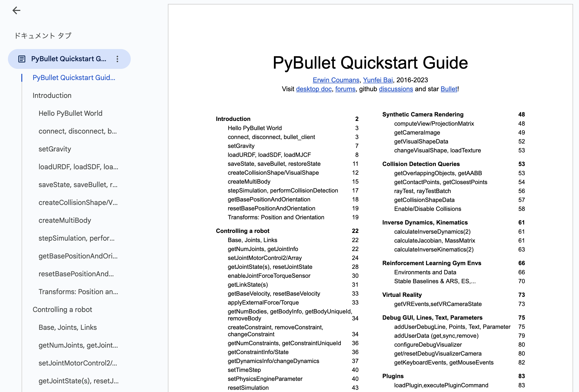Select Hello PyBullet World in the outline
Screen dimensions: 579x392
coord(70,113)
